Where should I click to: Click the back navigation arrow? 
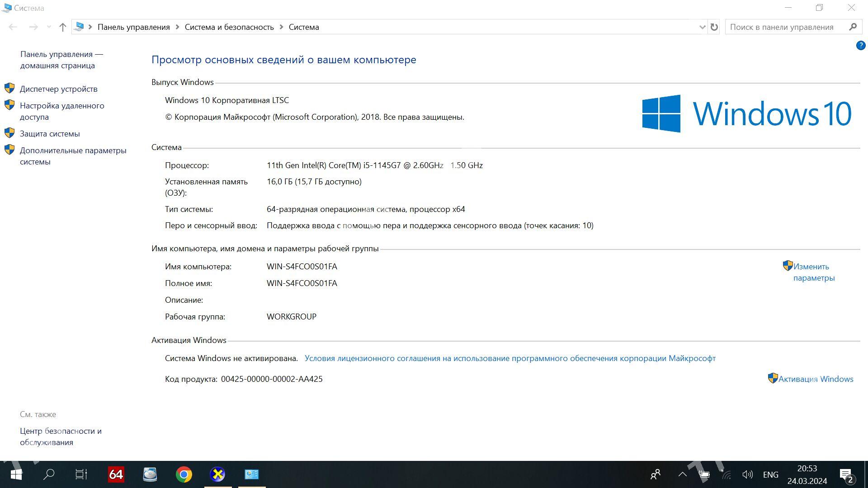click(13, 27)
